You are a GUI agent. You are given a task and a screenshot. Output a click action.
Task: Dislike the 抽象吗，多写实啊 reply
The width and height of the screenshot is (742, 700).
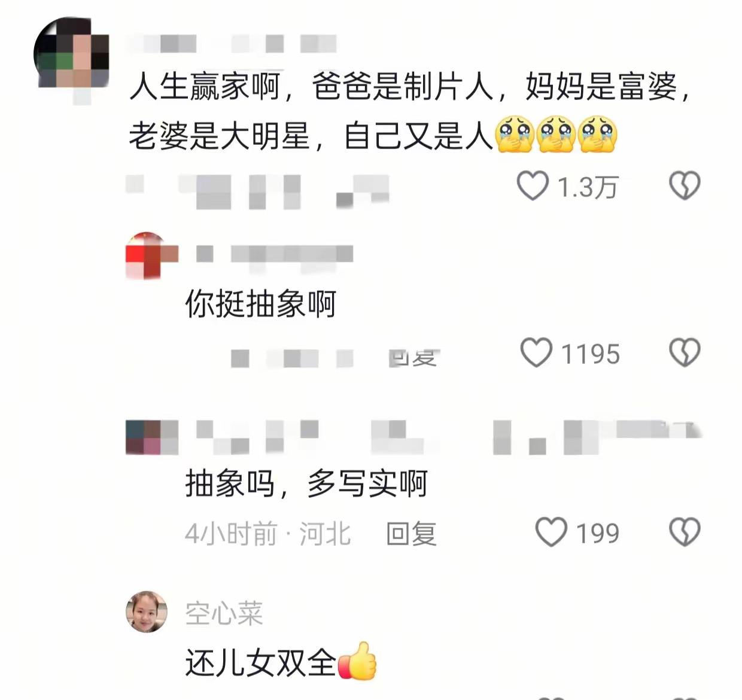(x=685, y=532)
